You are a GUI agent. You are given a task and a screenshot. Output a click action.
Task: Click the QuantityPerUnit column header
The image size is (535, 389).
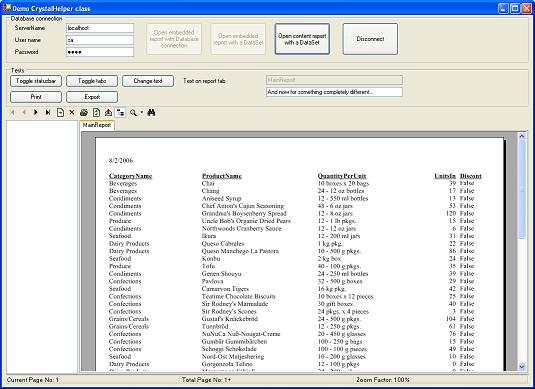[342, 176]
